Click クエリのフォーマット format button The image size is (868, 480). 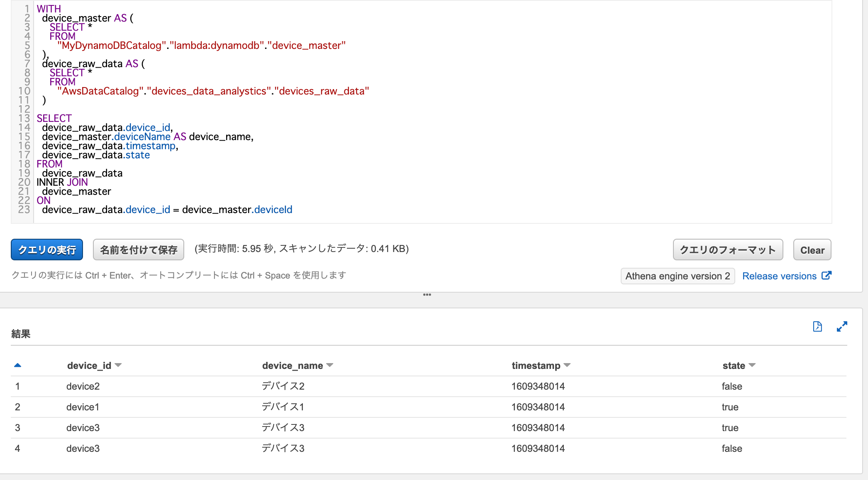(728, 250)
